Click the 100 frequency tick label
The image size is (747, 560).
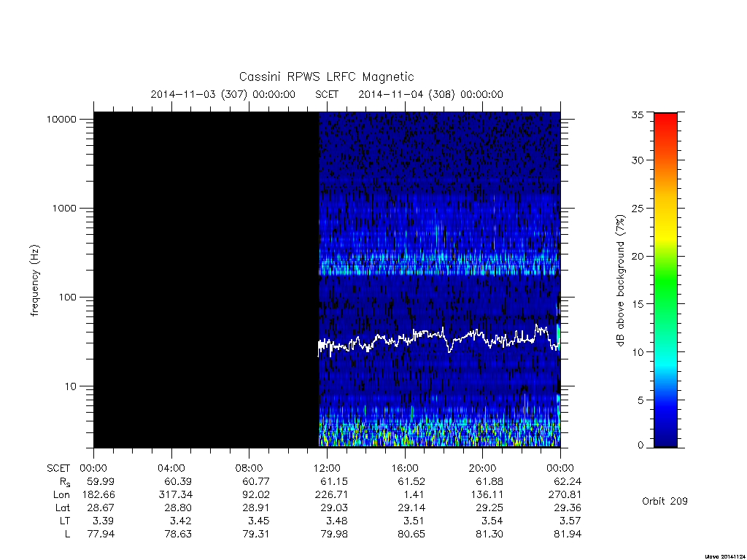pyautogui.click(x=68, y=297)
